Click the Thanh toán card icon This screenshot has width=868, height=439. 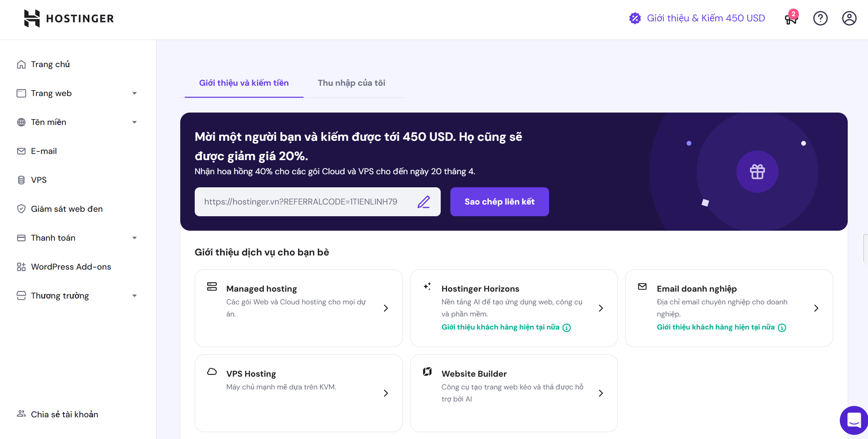(21, 238)
